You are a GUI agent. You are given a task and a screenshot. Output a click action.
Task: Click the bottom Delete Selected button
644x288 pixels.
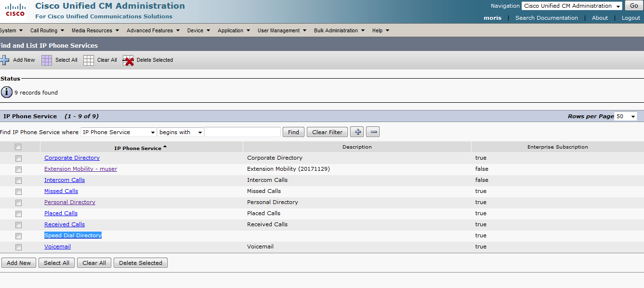pyautogui.click(x=141, y=263)
